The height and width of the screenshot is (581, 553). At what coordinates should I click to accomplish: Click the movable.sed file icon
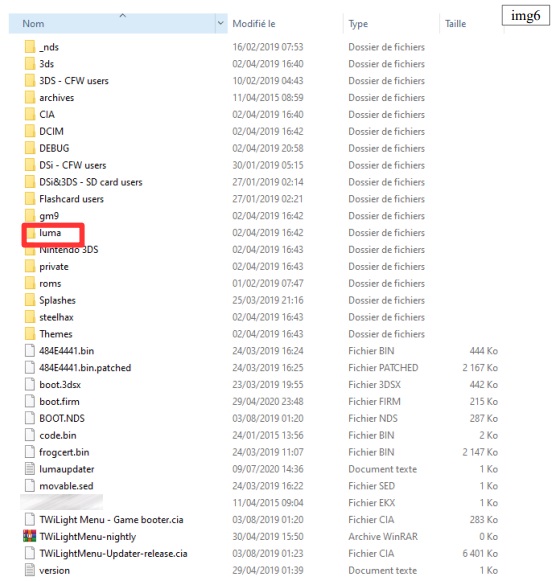pyautogui.click(x=30, y=486)
